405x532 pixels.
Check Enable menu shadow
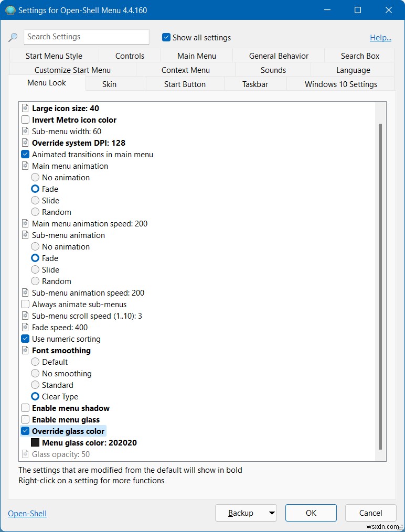pyautogui.click(x=25, y=408)
